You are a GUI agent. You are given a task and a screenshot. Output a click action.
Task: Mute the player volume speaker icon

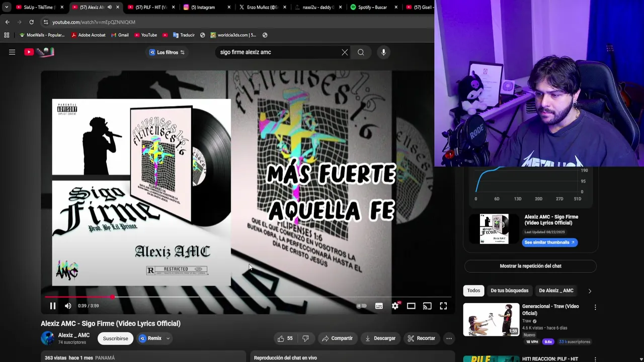68,306
